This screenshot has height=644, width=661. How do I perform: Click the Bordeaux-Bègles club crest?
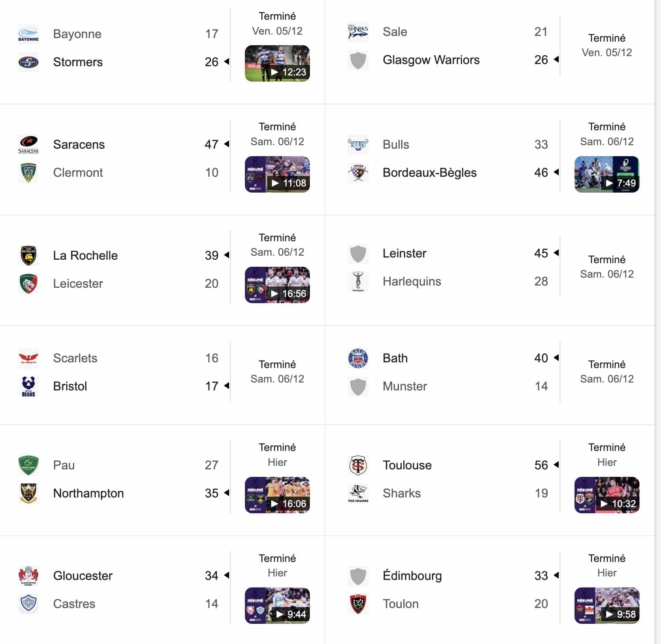coord(358,173)
